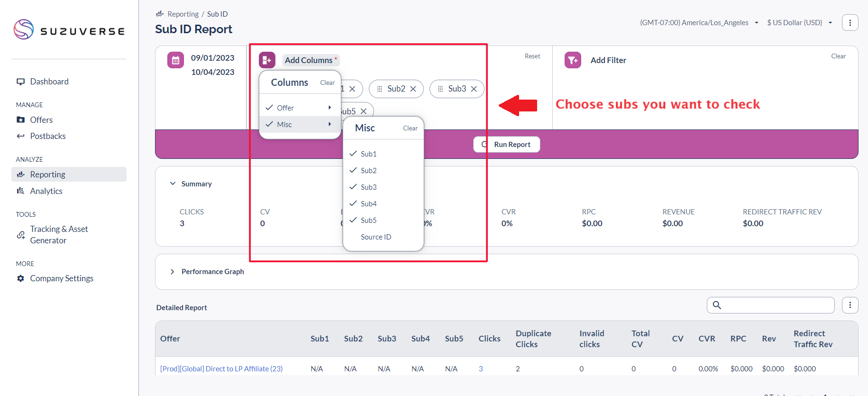The image size is (868, 396).
Task: Open the US Dollar currency dropdown
Action: tap(799, 23)
